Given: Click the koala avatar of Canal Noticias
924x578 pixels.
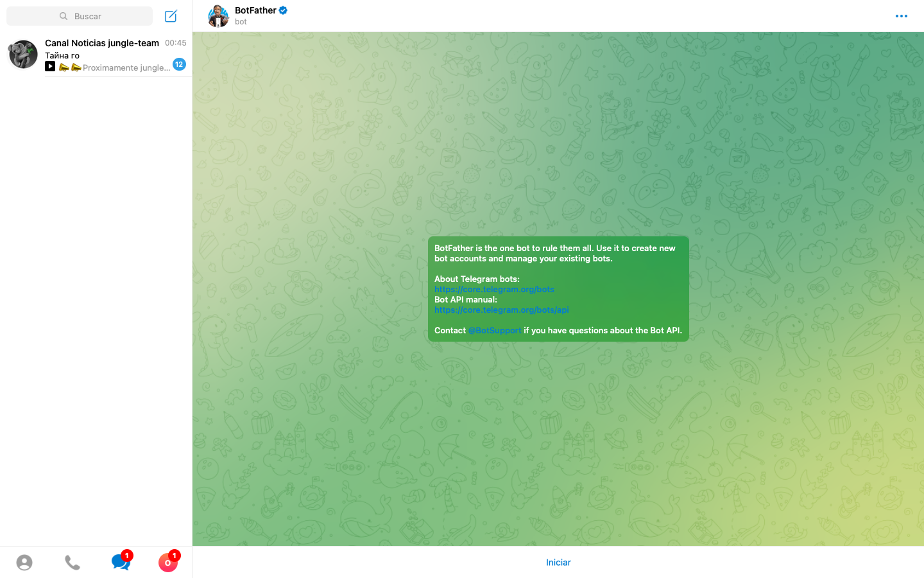Looking at the screenshot, I should click(x=22, y=55).
